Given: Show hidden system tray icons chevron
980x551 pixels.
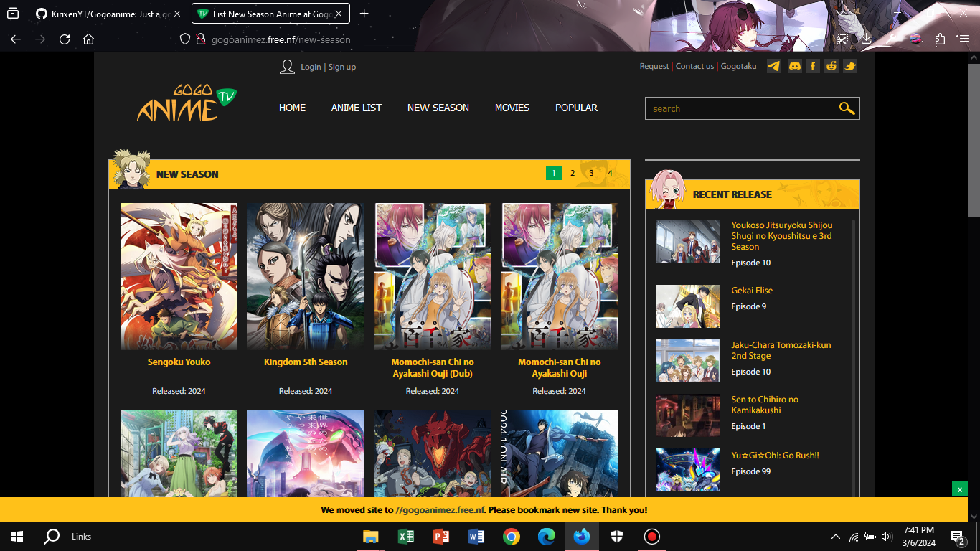Looking at the screenshot, I should [x=836, y=537].
